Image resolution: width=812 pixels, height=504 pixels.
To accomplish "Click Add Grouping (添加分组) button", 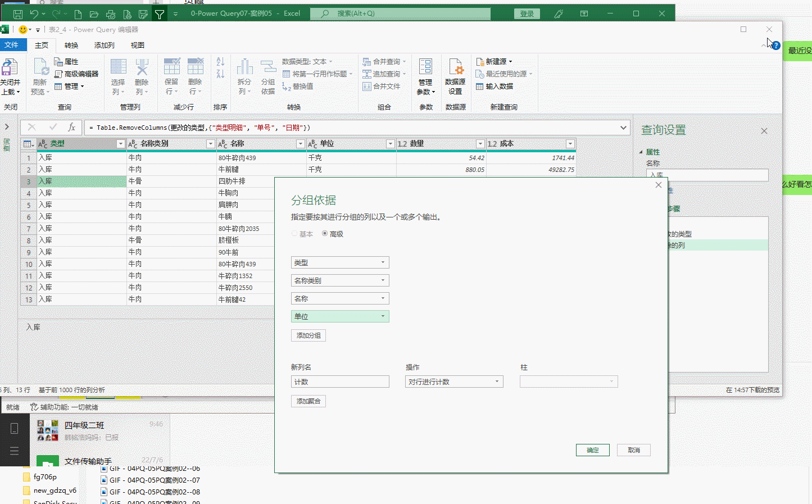I will [309, 335].
